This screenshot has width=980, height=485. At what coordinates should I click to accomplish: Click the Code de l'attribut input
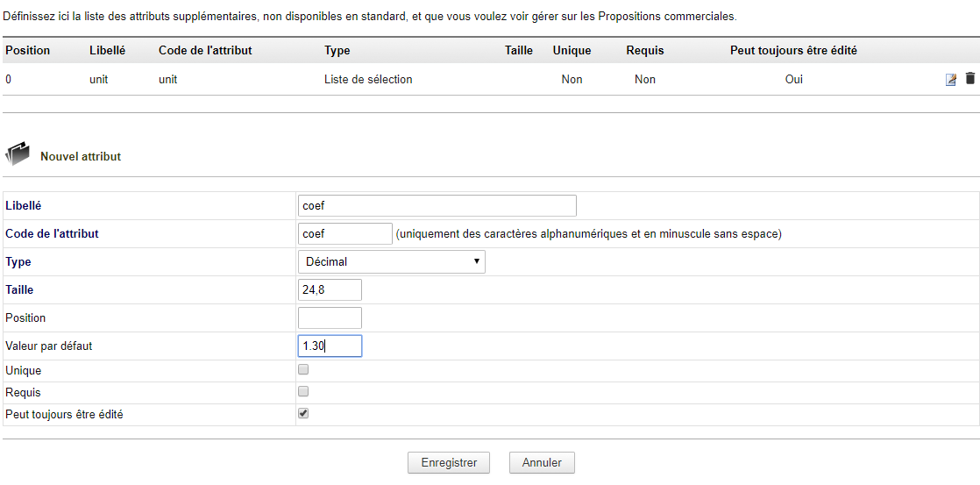[345, 234]
